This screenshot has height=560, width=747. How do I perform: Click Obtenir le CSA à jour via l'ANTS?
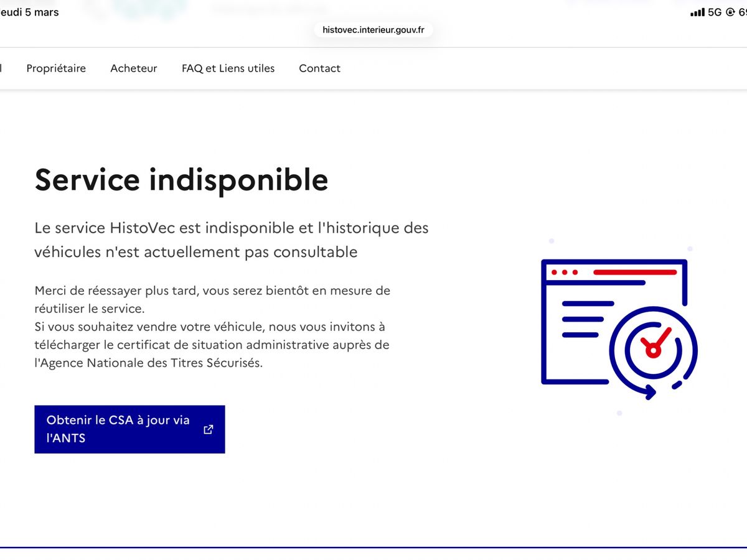coord(129,429)
